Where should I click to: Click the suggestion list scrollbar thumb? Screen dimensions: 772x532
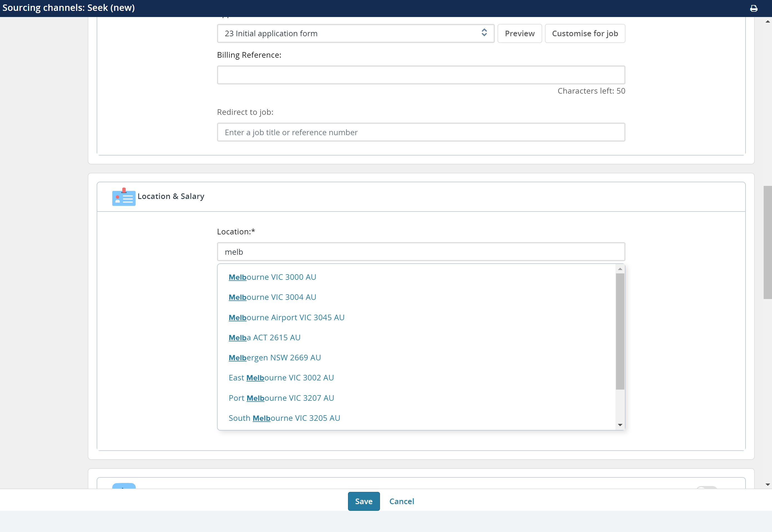pyautogui.click(x=620, y=331)
